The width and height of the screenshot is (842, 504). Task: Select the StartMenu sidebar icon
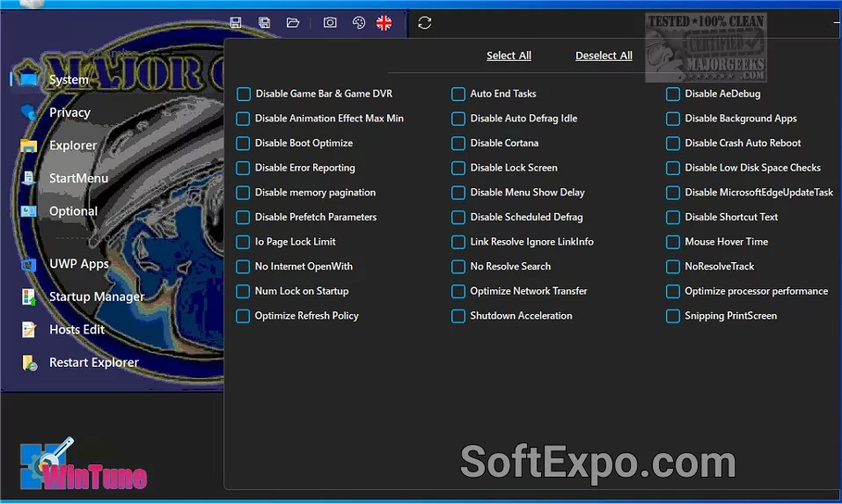coord(28,178)
